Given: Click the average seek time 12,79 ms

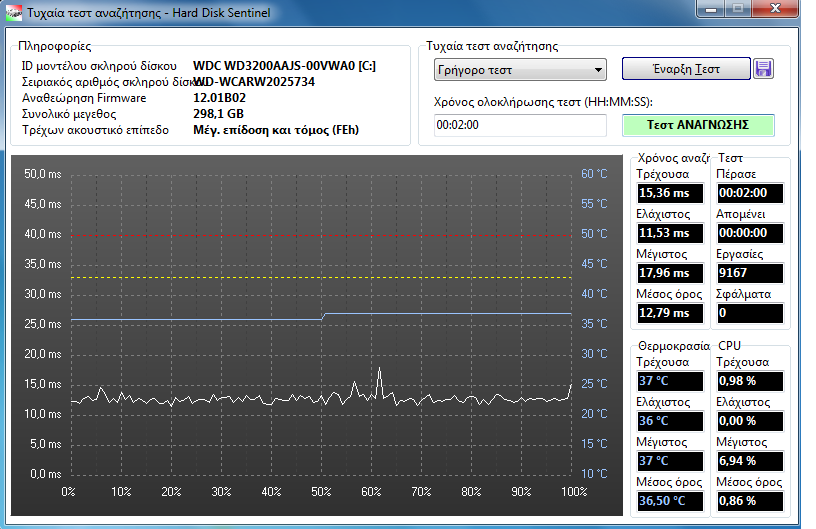Looking at the screenshot, I should (670, 313).
